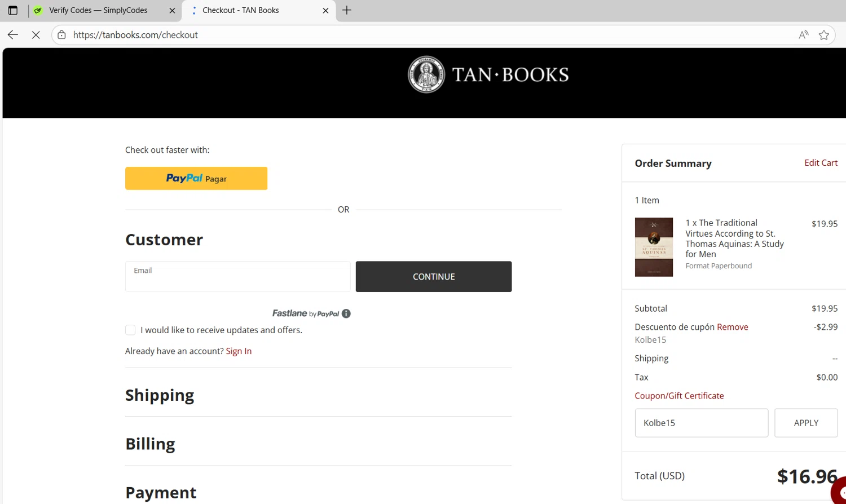This screenshot has height=504, width=846.
Task: Click the Payment section heading
Action: click(x=161, y=493)
